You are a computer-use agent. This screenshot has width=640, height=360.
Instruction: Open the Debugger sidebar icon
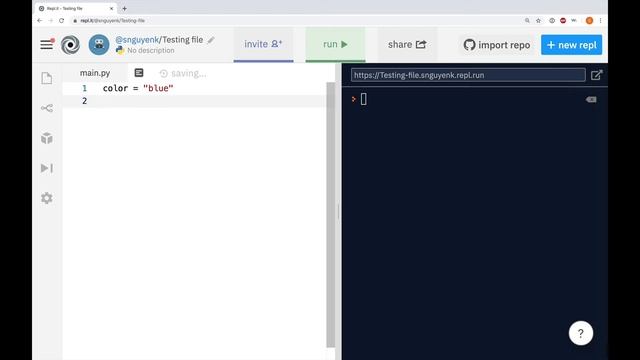coord(47,168)
